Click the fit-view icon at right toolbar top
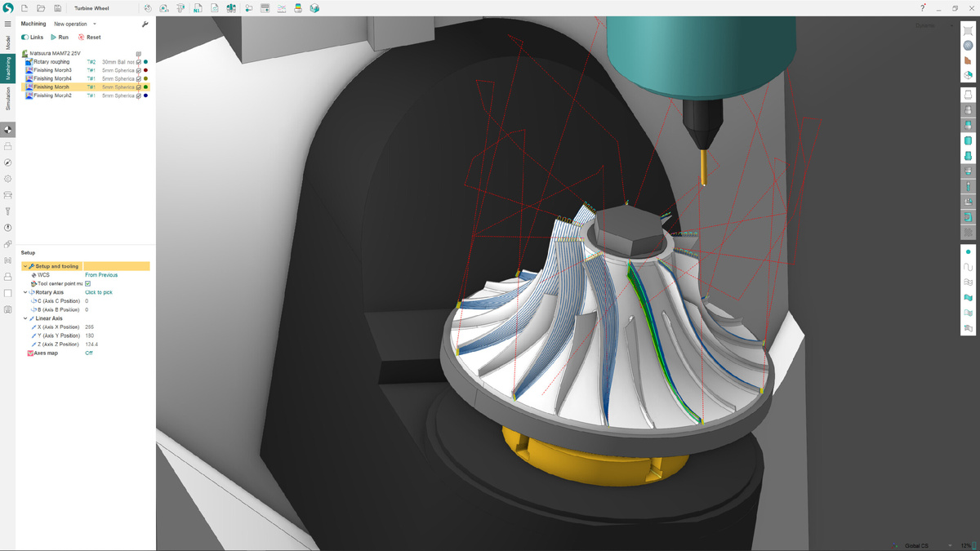 (969, 31)
